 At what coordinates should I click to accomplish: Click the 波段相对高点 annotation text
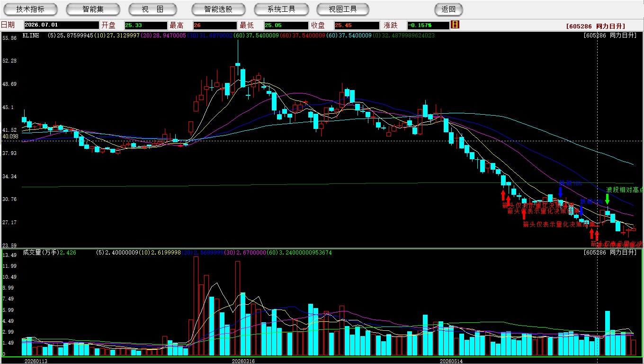[625, 190]
